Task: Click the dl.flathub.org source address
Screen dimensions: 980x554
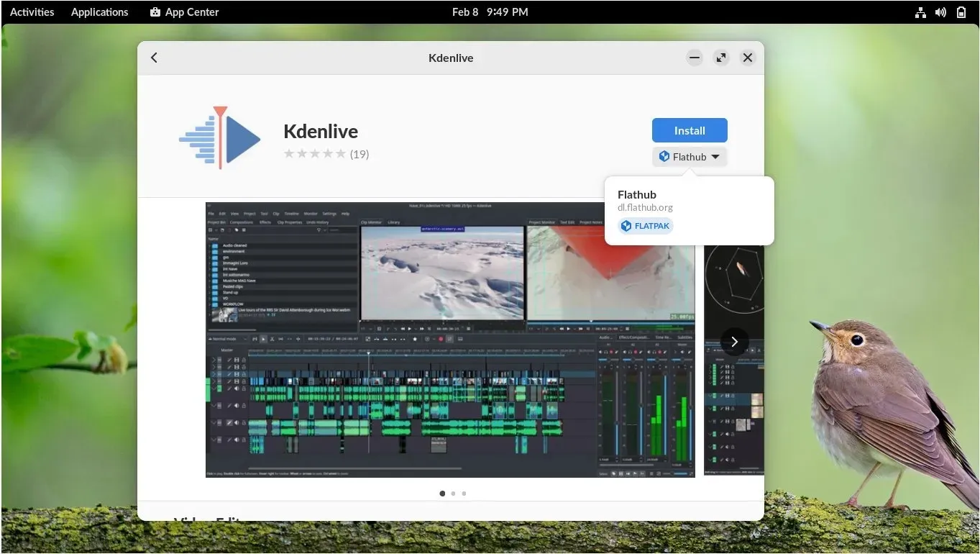Action: (645, 207)
